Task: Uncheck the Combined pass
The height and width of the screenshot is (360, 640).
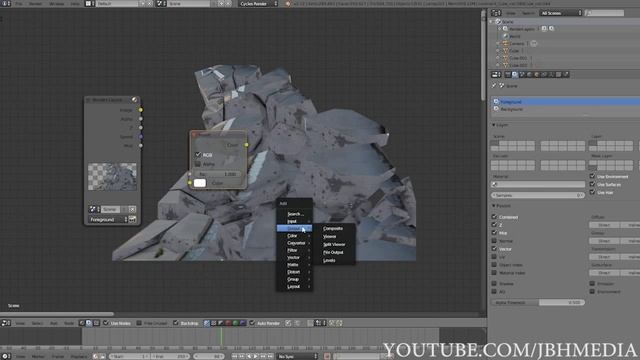Action: coord(494,217)
